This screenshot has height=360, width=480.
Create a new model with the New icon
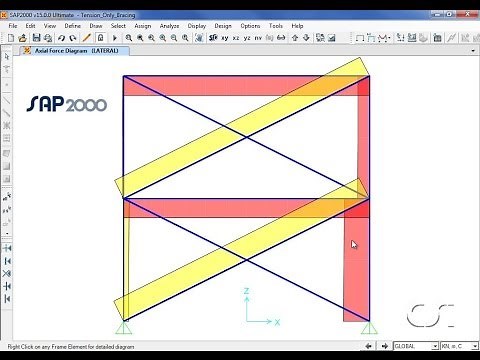tap(11, 38)
